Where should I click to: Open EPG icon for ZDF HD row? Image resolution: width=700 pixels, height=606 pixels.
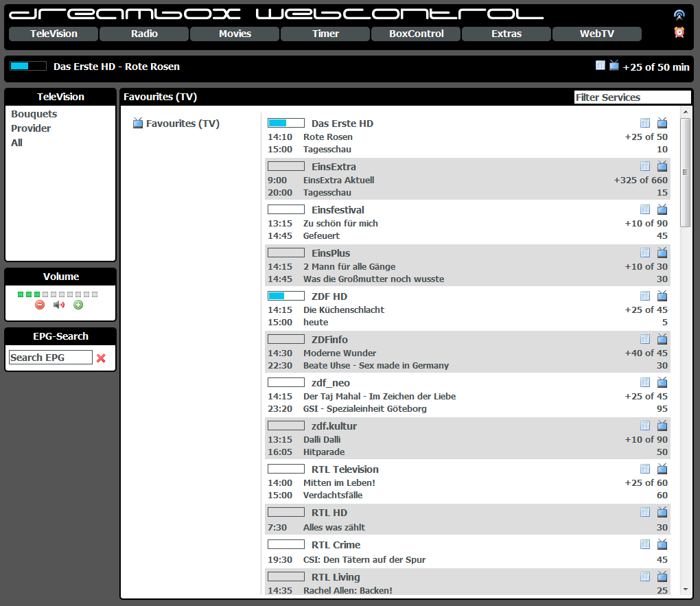coord(645,296)
